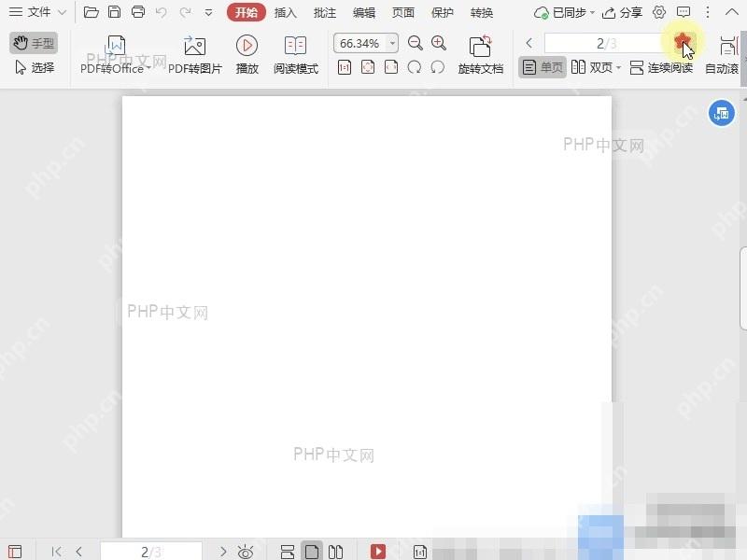
Task: Open the 已同步 cloud sync dropdown
Action: click(564, 13)
